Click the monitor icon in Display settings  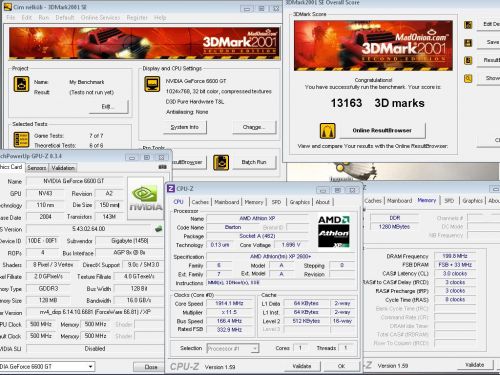click(152, 84)
